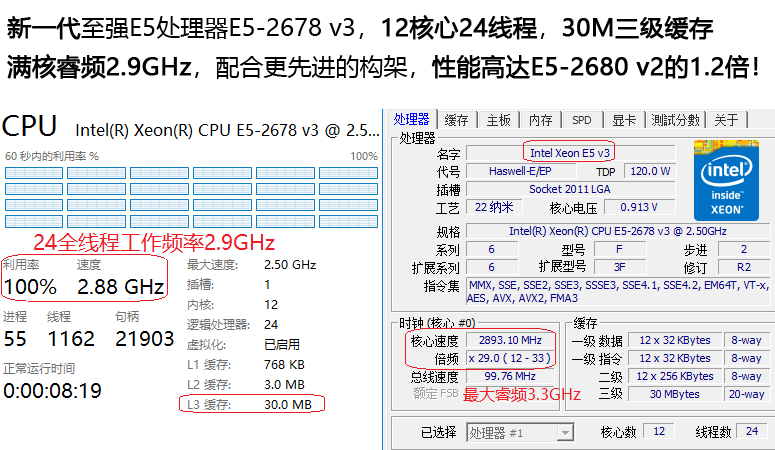Click the process count 55
775x450 pixels.
(15, 339)
